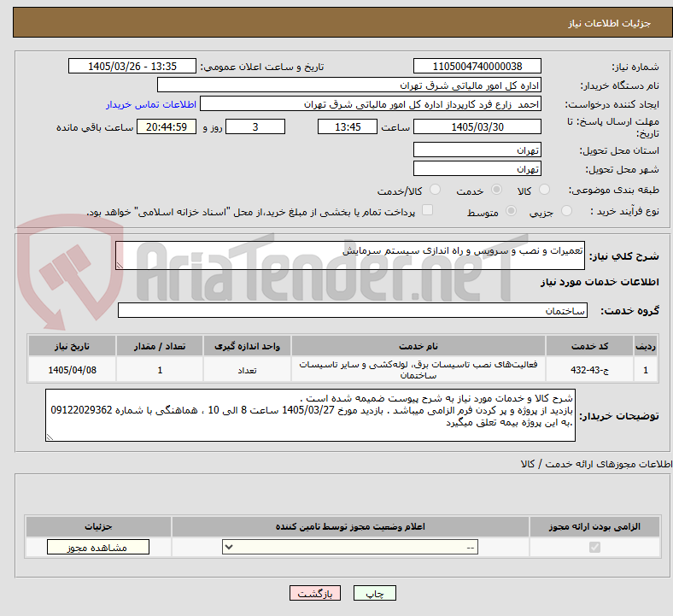Screen dimensions: 673x616
Task: Click the اعلام وضعیت مجوز توسط تامین کننده header
Action: point(350,526)
